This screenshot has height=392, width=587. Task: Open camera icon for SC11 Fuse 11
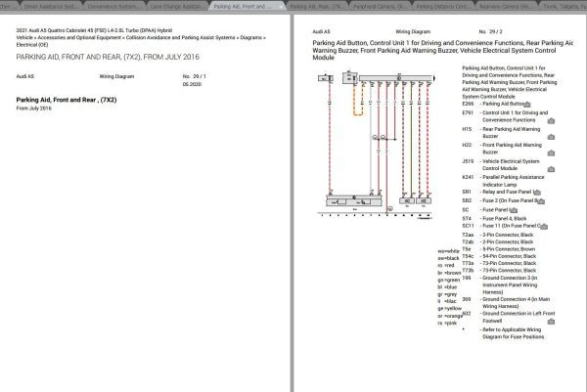coord(544,226)
